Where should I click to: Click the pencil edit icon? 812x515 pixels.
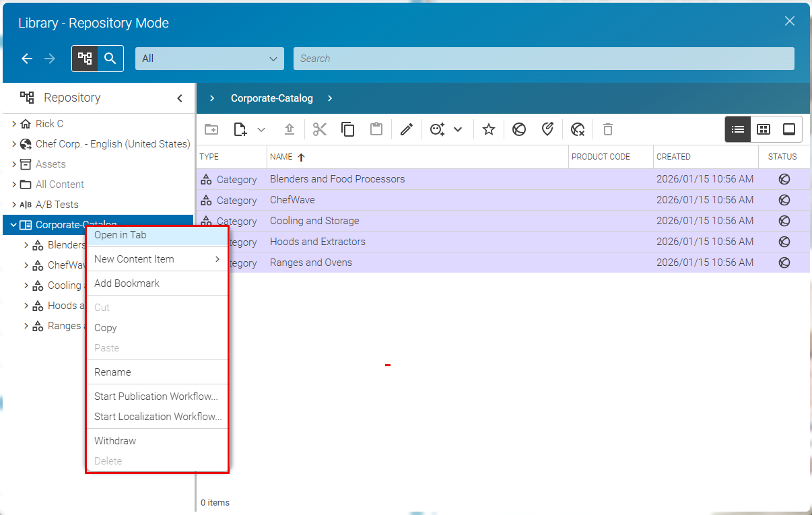[x=406, y=129]
